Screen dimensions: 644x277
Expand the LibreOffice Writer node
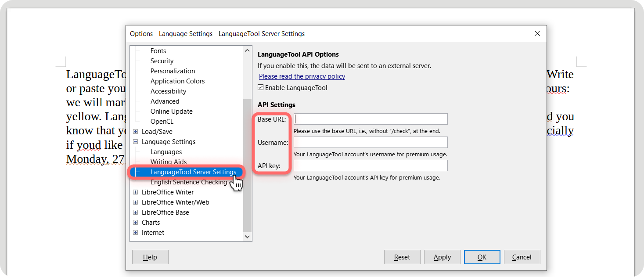(x=136, y=192)
